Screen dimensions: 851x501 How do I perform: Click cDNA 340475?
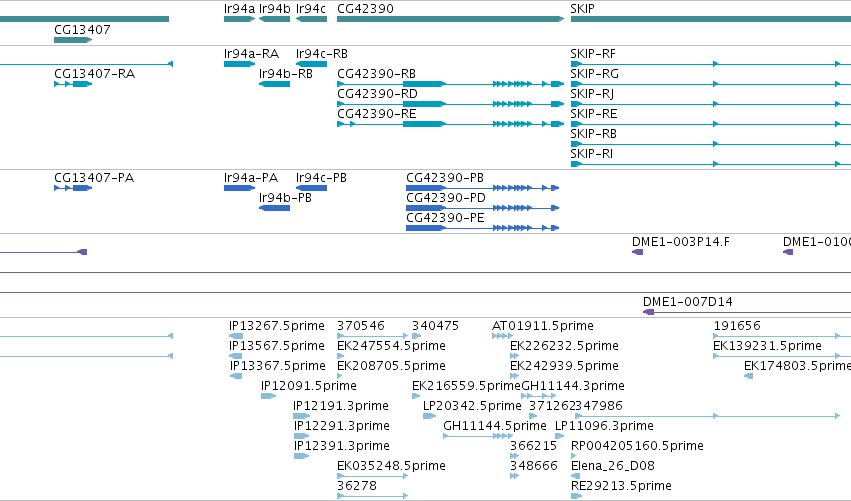417,337
